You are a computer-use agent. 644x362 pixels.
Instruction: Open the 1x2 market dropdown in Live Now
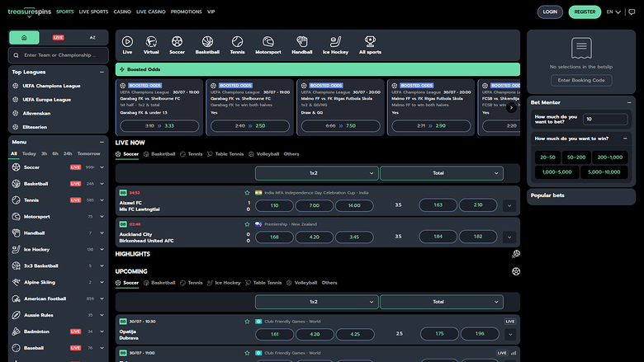(316, 173)
